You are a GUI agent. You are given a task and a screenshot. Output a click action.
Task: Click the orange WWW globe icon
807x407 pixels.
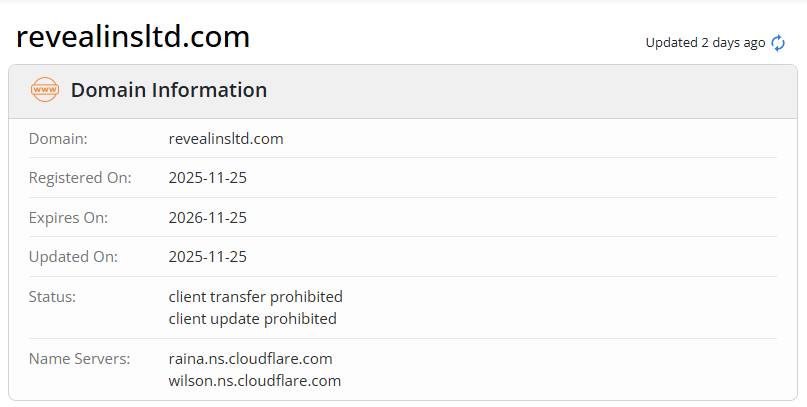[x=45, y=90]
